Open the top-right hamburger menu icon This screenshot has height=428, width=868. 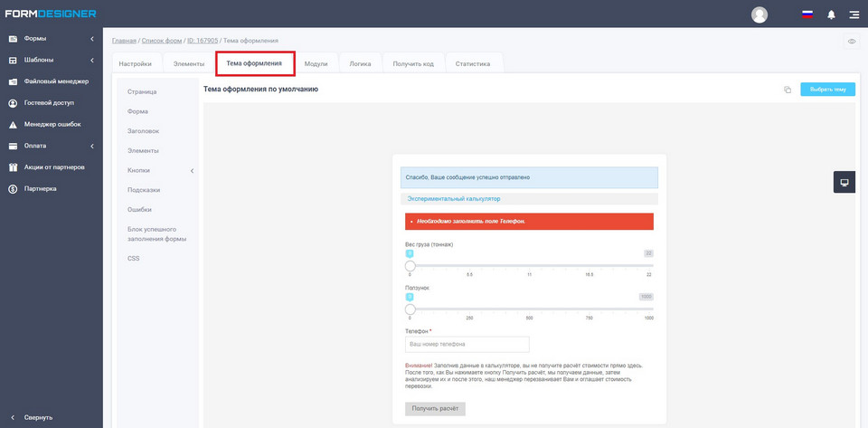tap(854, 14)
